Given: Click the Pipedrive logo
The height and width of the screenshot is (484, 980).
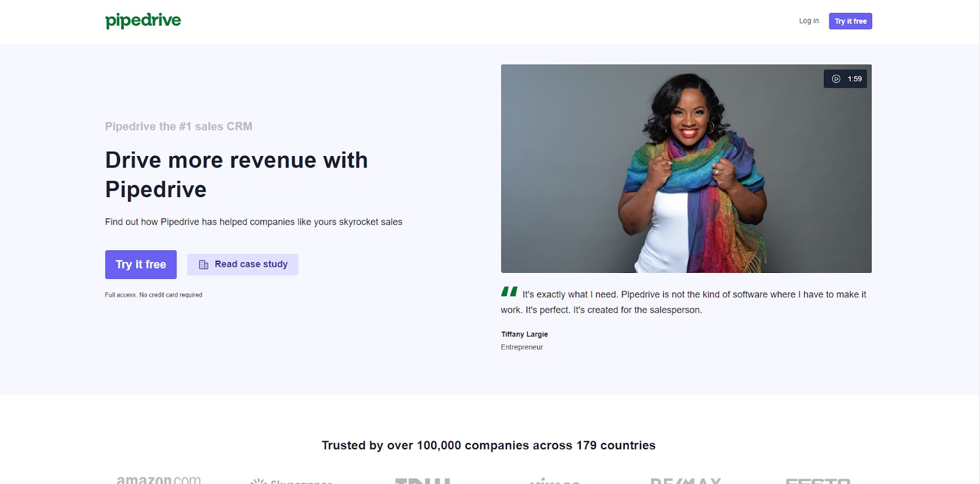Looking at the screenshot, I should click(143, 21).
